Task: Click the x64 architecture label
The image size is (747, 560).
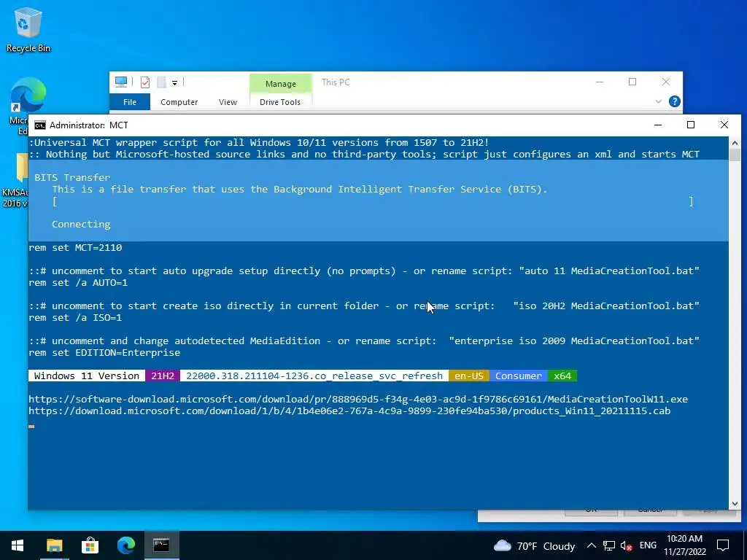Action: (562, 376)
